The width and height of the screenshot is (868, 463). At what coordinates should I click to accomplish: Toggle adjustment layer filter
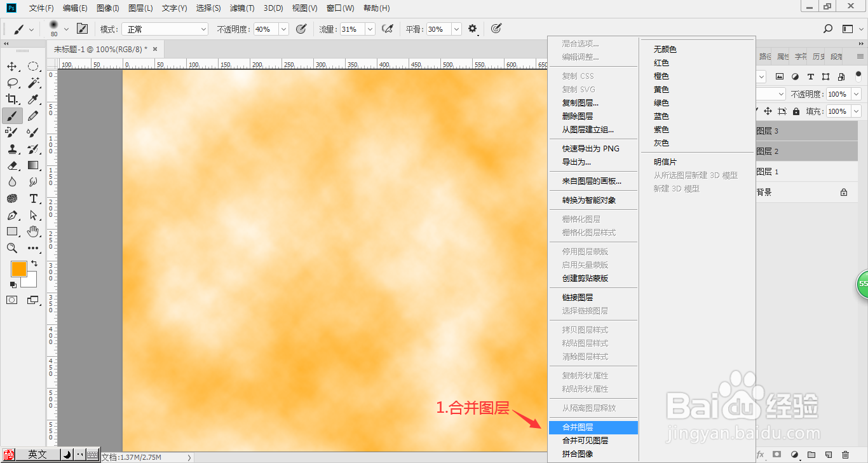pos(795,76)
